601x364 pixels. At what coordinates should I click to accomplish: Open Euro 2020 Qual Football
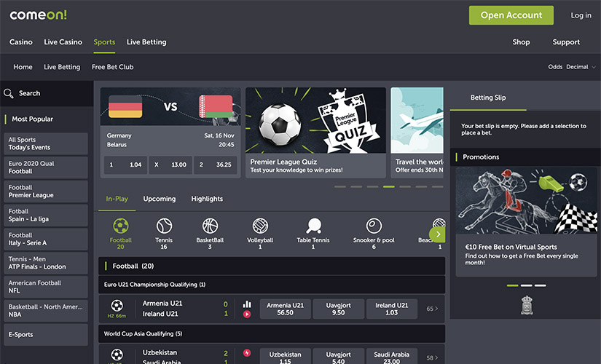click(46, 167)
